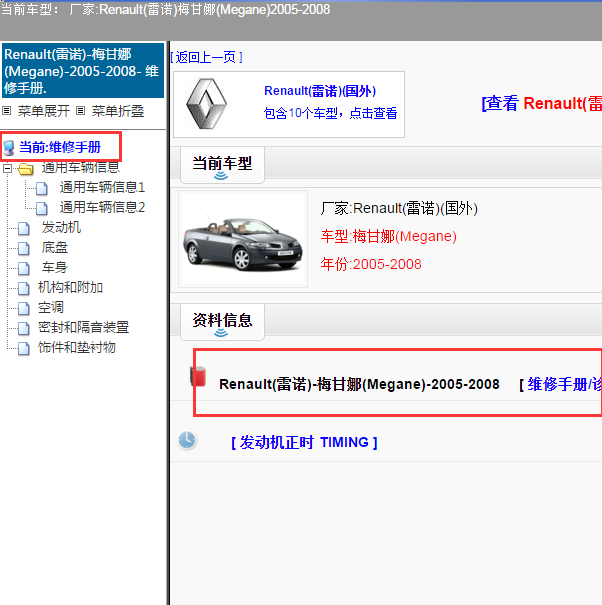602x605 pixels.
Task: Click the 菜单折叠 text
Action: pos(118,111)
